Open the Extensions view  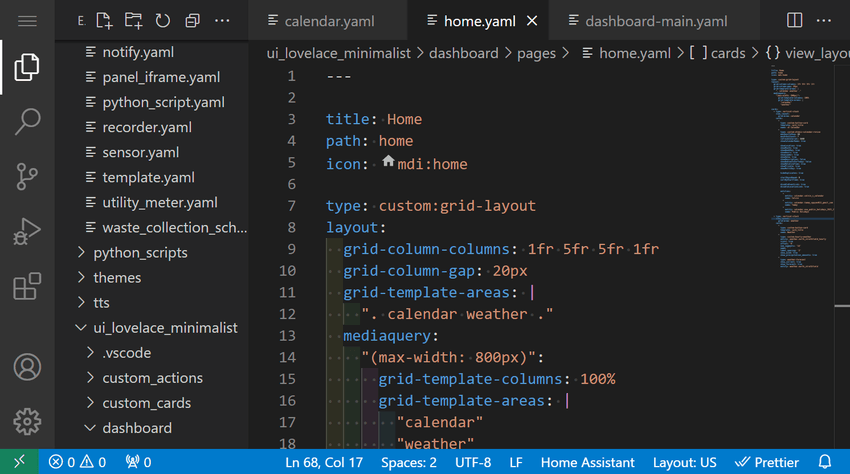27,286
